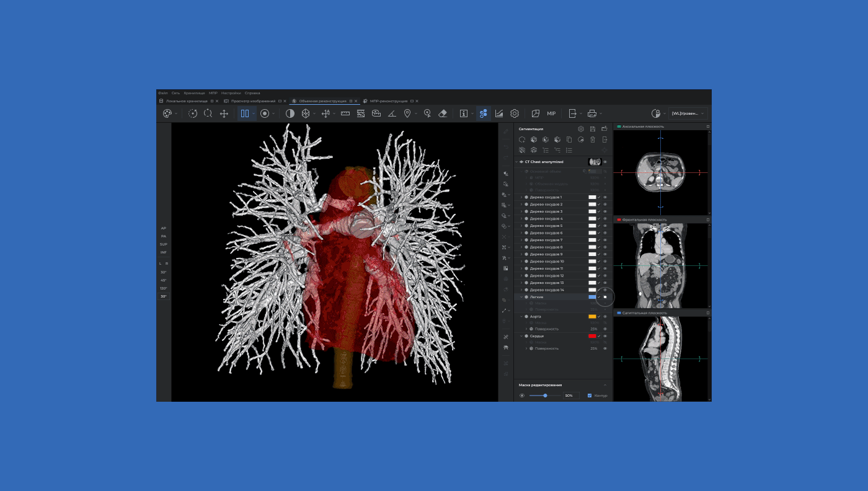
Task: Select the angle measurement tool
Action: pos(392,113)
